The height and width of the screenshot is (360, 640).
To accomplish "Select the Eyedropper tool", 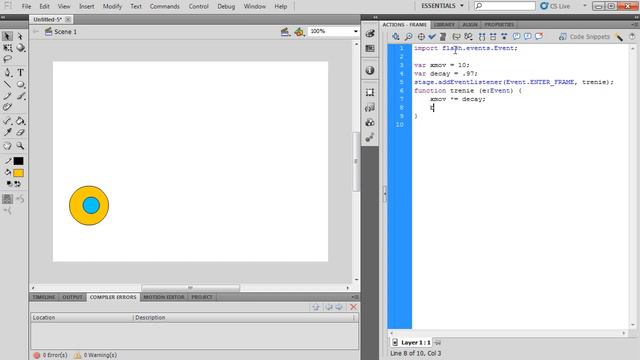I will pyautogui.click(x=7, y=132).
